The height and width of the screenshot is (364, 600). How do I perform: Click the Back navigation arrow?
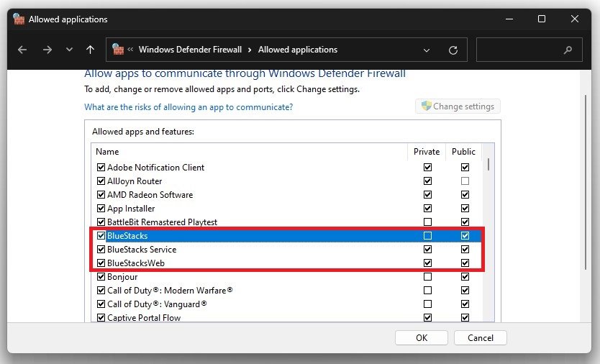coord(22,50)
